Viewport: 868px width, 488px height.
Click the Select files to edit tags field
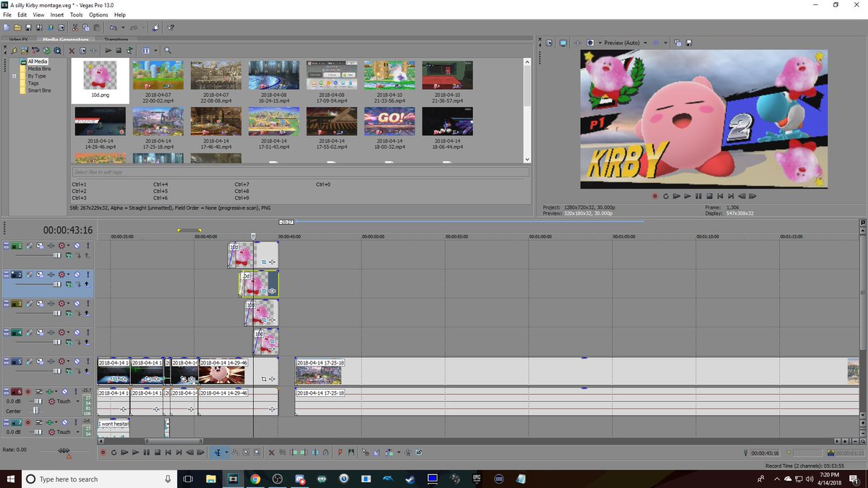300,172
